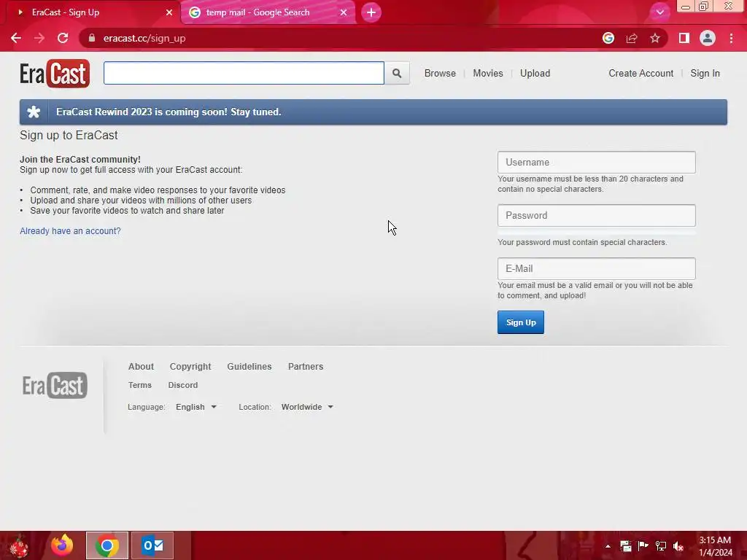
Task: Open Chrome three-dot menu
Action: (x=731, y=38)
